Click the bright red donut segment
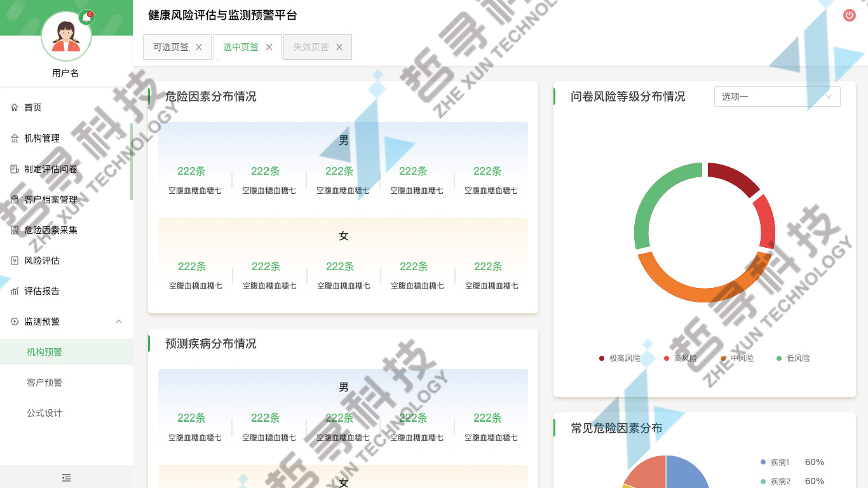The height and width of the screenshot is (488, 868). pyautogui.click(x=765, y=222)
